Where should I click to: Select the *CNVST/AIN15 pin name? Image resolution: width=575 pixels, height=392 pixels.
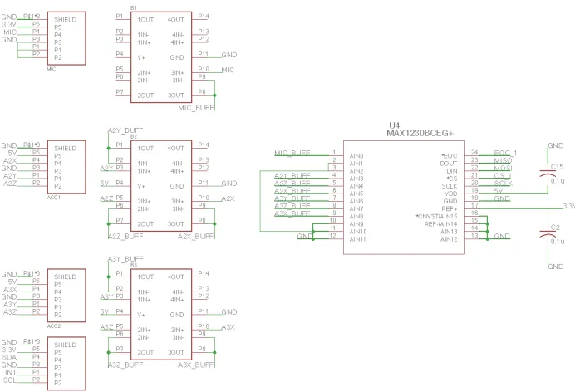[436, 217]
